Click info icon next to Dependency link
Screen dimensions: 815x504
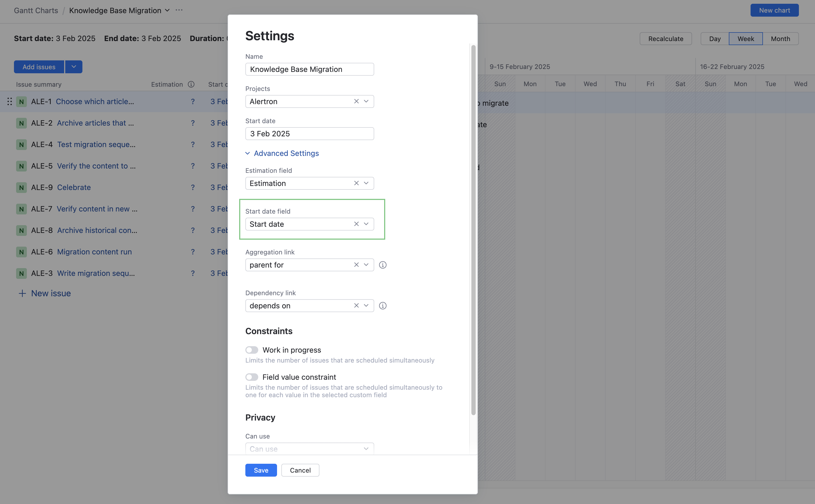click(x=383, y=306)
